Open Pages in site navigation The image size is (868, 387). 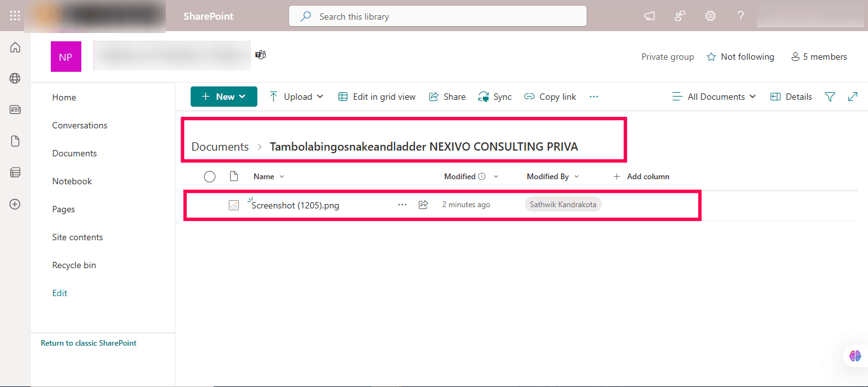click(64, 209)
